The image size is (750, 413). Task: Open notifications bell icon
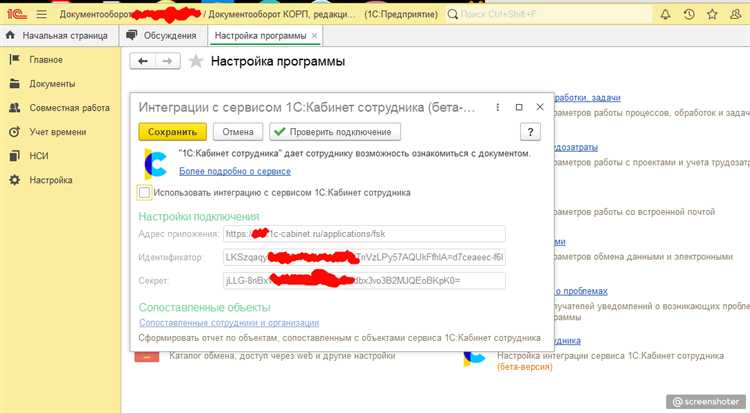[x=665, y=14]
